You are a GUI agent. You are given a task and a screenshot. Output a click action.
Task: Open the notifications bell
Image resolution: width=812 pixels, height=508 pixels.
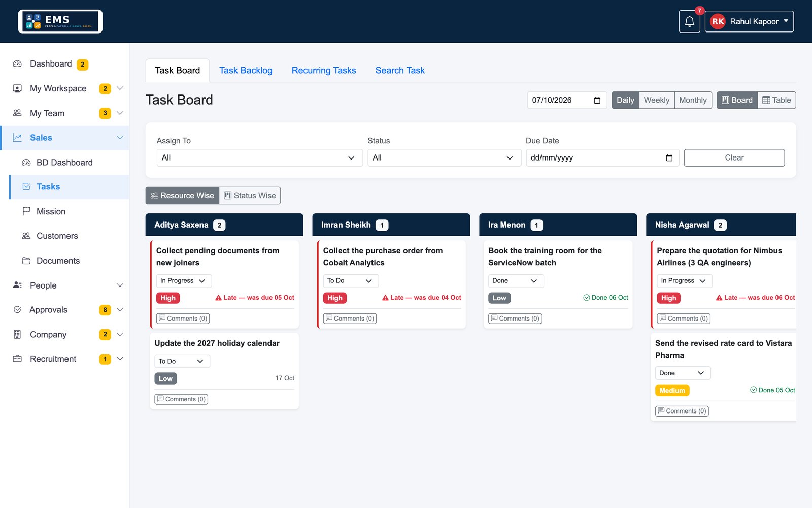point(689,21)
